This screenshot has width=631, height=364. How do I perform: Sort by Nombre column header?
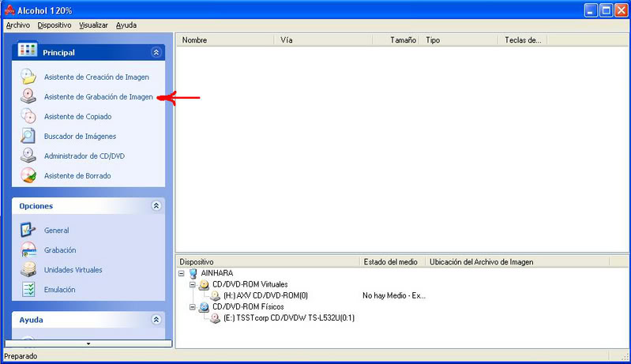tap(226, 39)
